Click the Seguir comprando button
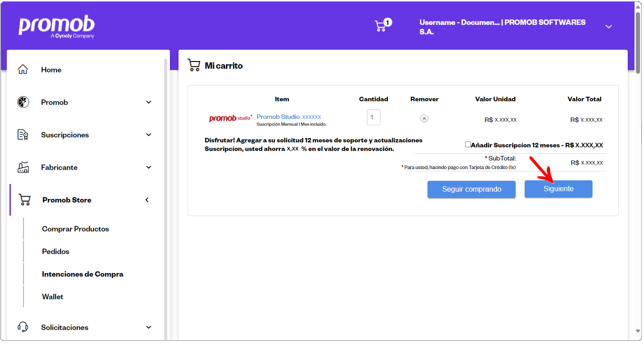The image size is (644, 344). pos(471,189)
